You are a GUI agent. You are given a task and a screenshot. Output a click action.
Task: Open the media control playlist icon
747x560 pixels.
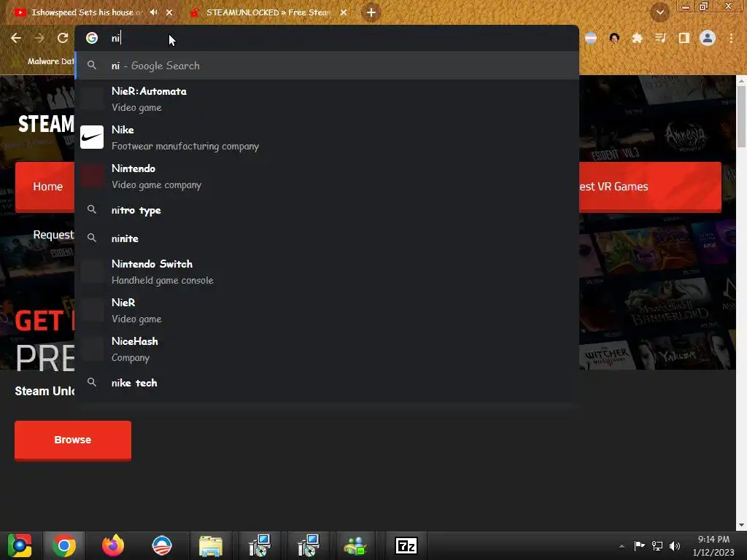tap(660, 38)
